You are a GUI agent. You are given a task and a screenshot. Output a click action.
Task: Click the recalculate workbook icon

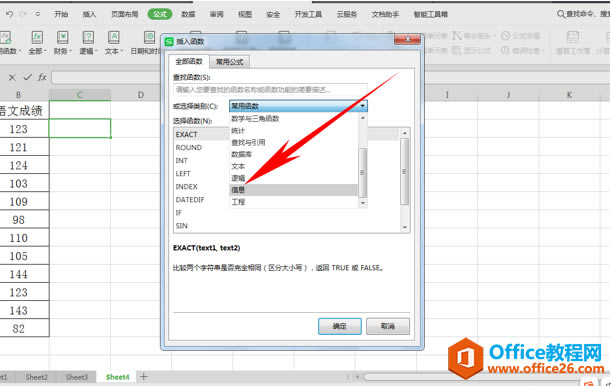click(x=573, y=37)
